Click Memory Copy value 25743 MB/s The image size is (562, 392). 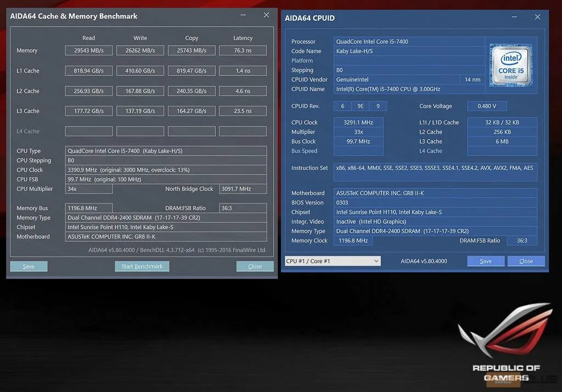click(x=192, y=50)
